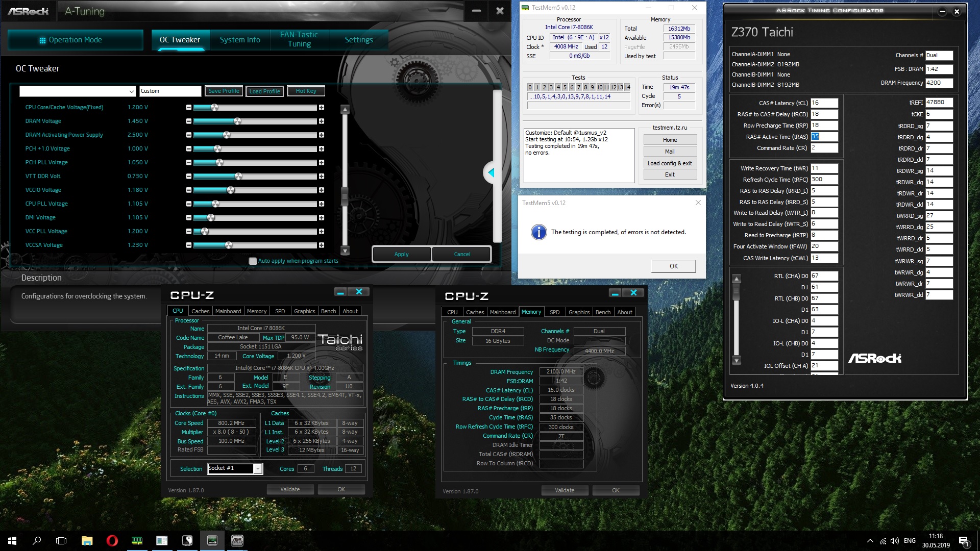Switch to the FAN-Tastic Tuning tab
The image size is (980, 551).
[299, 39]
